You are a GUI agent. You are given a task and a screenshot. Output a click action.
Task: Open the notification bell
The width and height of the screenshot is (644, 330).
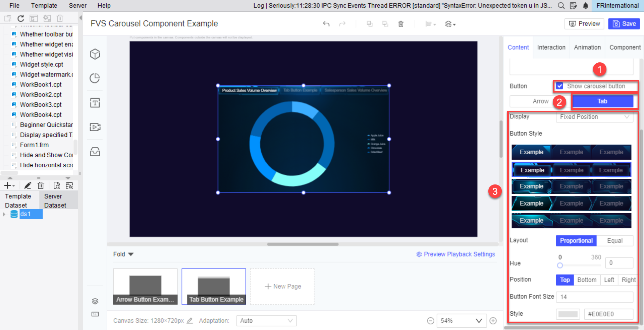pyautogui.click(x=585, y=6)
